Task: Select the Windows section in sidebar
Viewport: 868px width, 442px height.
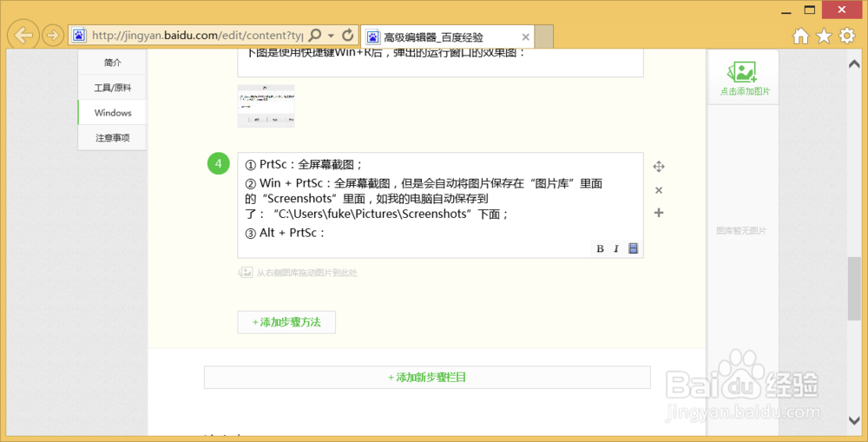Action: coord(112,112)
